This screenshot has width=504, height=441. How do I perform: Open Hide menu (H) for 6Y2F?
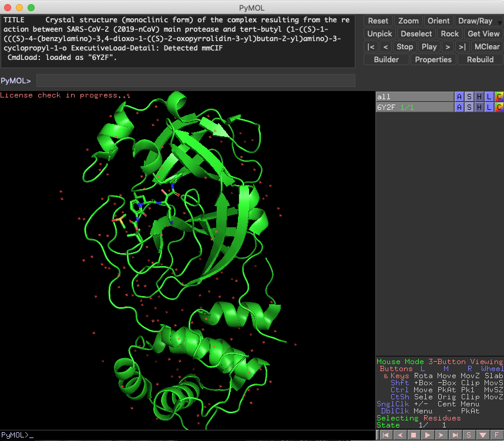tap(479, 107)
